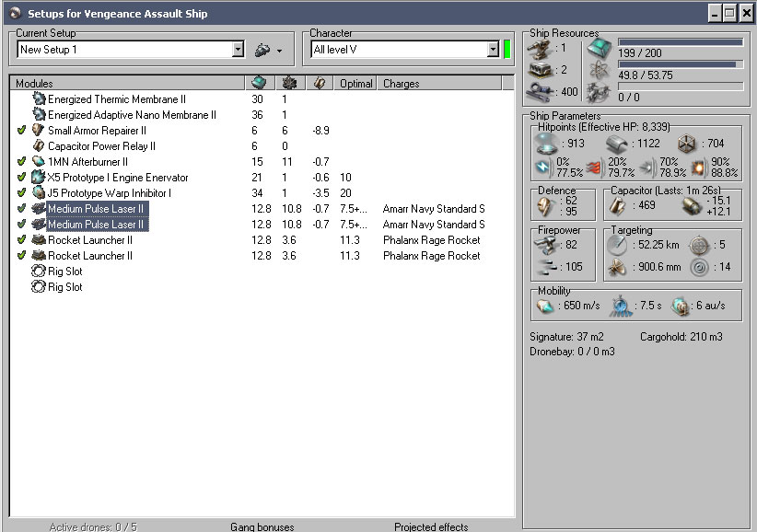Click the Energized Thermic Membrane II icon

coord(39,98)
